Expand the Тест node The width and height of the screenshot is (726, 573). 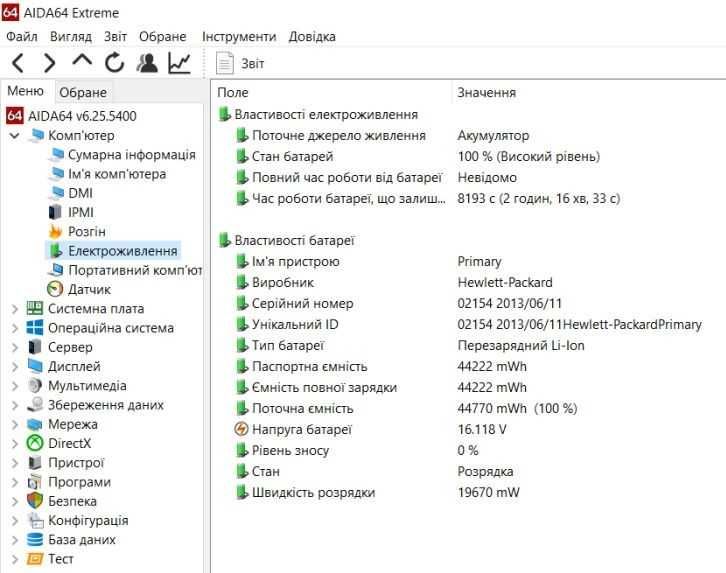point(14,559)
